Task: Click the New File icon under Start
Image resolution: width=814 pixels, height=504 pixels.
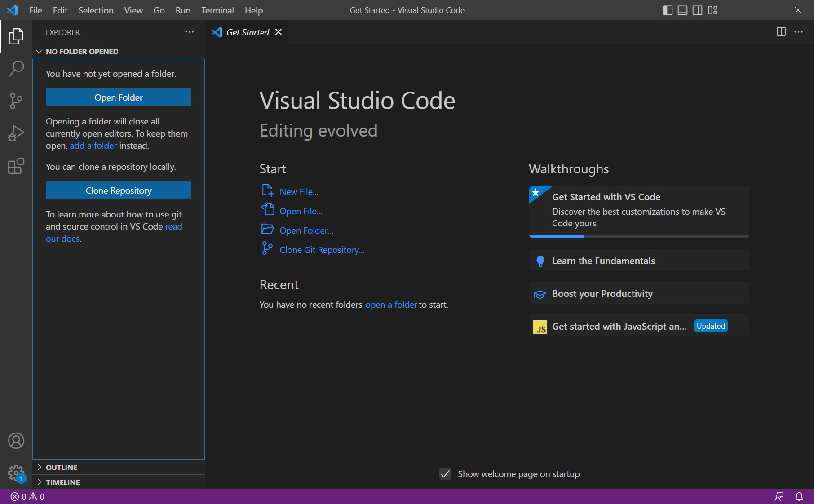Action: pos(268,190)
